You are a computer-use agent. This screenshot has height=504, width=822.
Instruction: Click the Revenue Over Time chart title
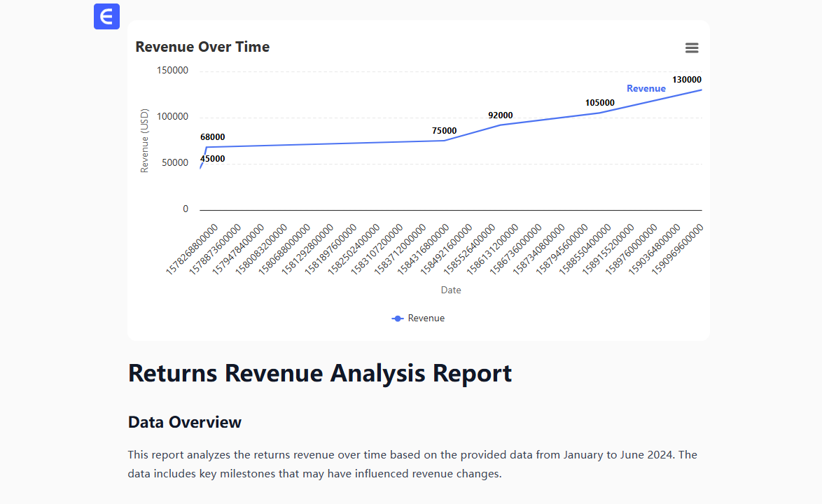click(202, 47)
